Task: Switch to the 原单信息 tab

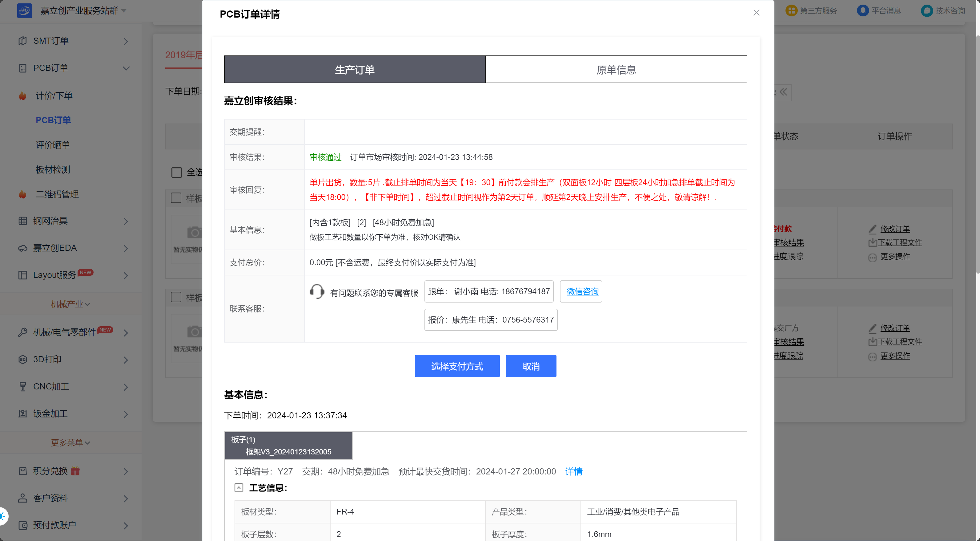Action: [x=616, y=70]
